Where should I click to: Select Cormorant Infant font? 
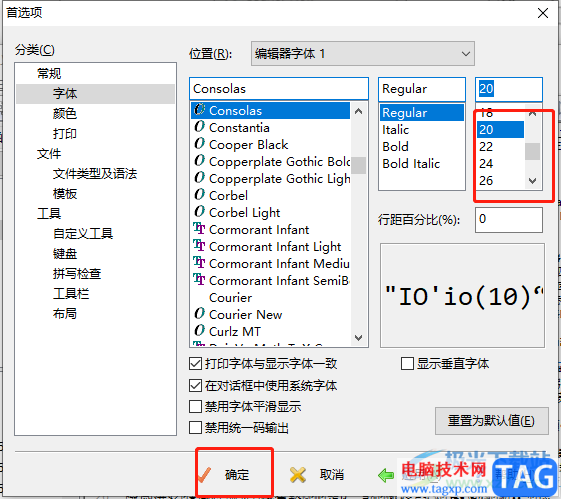[270, 230]
